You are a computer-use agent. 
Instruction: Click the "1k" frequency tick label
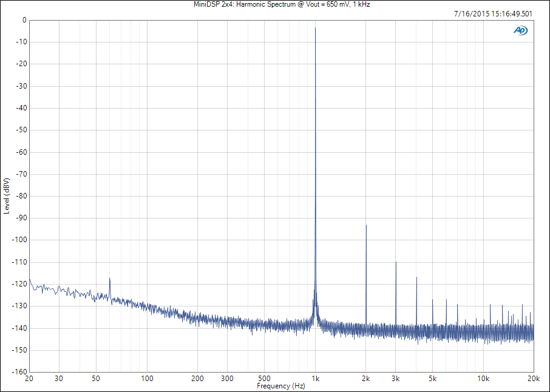(315, 379)
